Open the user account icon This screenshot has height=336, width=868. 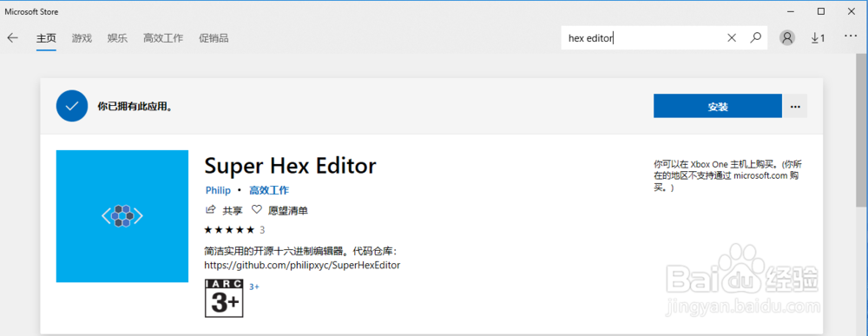786,37
